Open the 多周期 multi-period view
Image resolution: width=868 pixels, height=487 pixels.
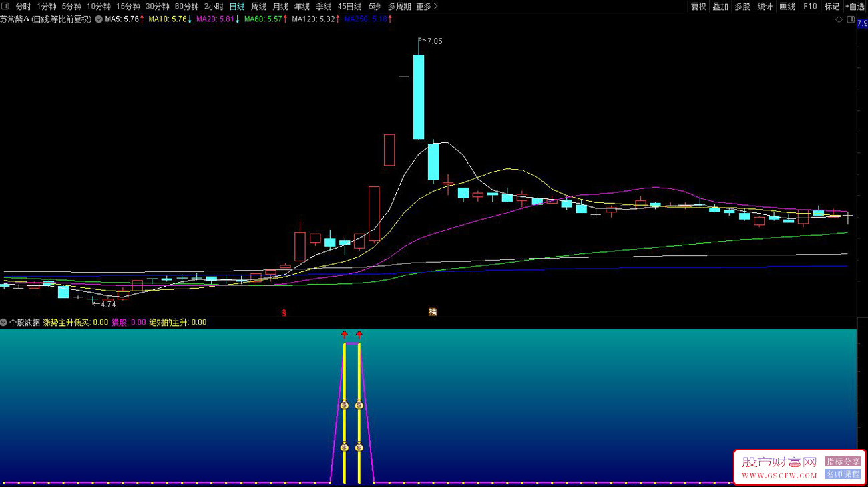tap(399, 6)
